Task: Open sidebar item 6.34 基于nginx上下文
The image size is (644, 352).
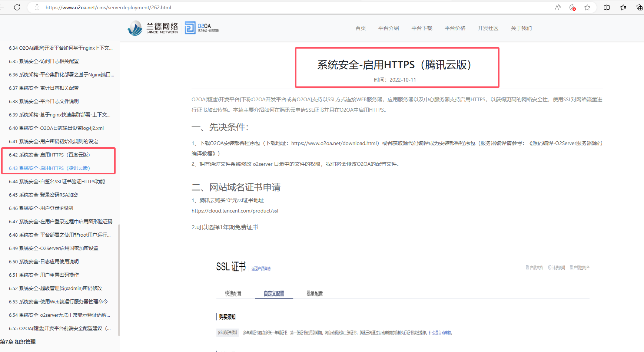Action: [x=61, y=48]
